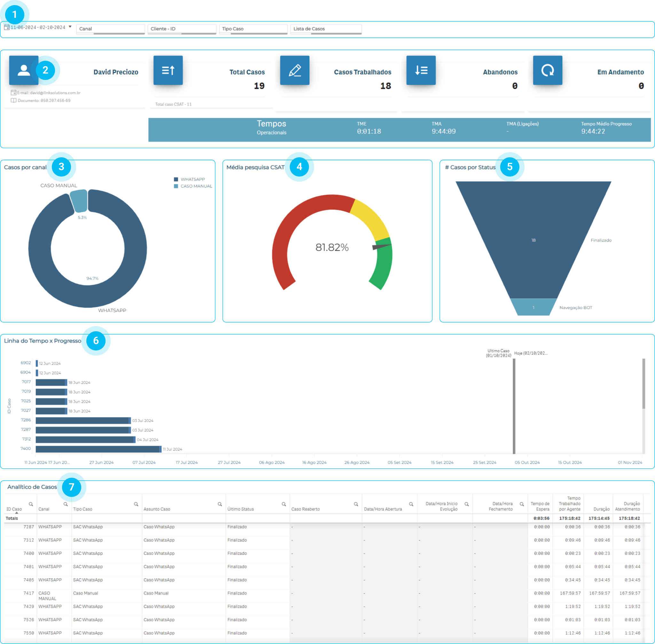Toggle CASO MANUAL legend entry

coord(196,186)
